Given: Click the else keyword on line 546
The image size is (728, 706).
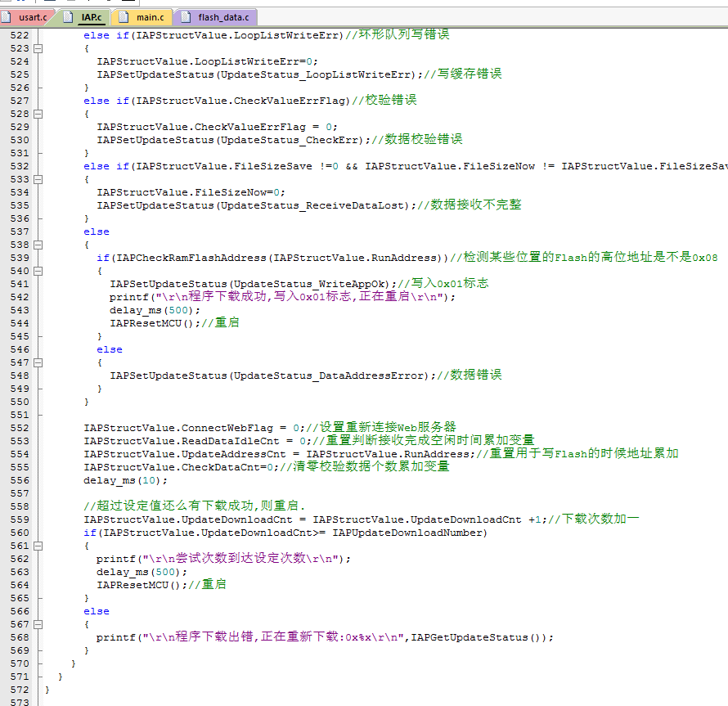Looking at the screenshot, I should point(110,350).
